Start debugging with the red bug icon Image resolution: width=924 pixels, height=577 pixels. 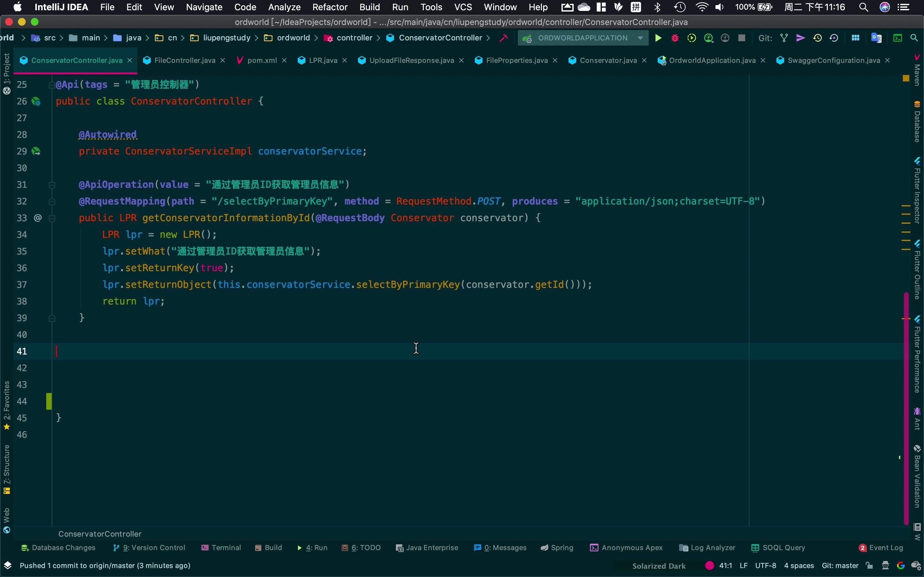[675, 38]
